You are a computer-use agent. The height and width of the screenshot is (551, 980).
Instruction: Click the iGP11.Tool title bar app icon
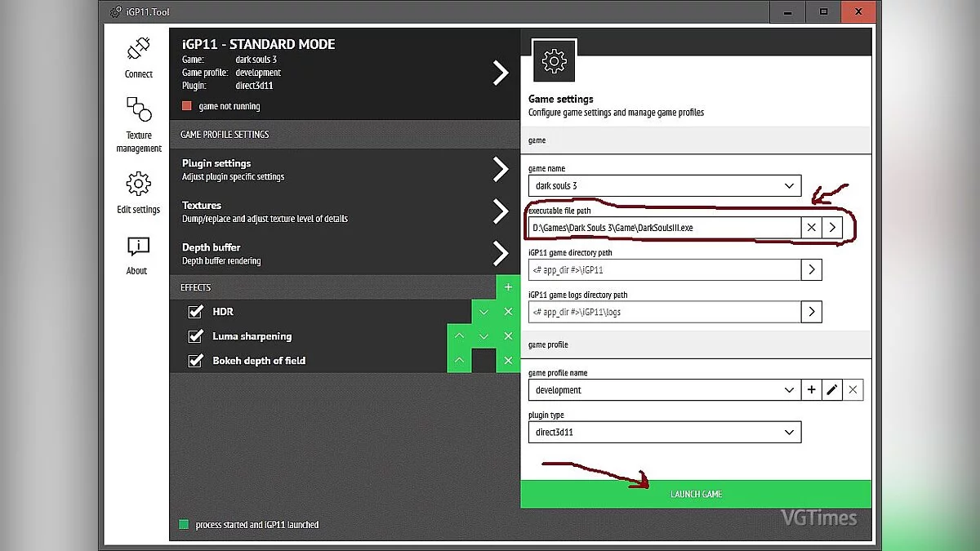(115, 11)
